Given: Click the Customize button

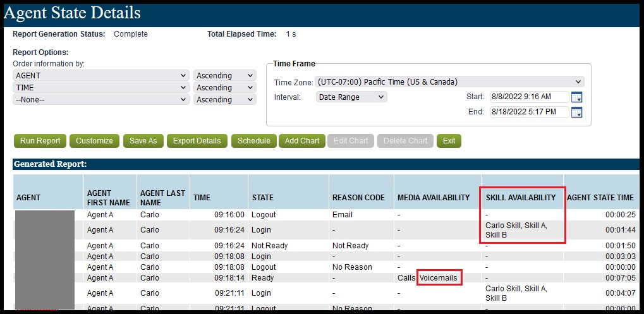Looking at the screenshot, I should pos(94,141).
